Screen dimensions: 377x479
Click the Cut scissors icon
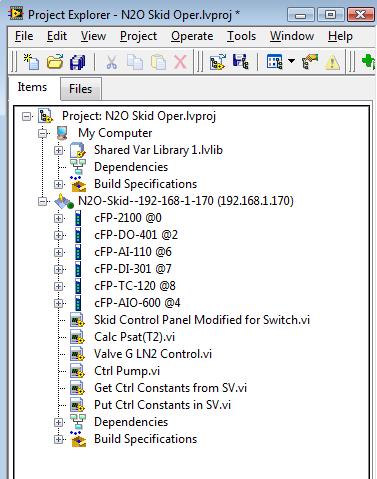coord(112,62)
